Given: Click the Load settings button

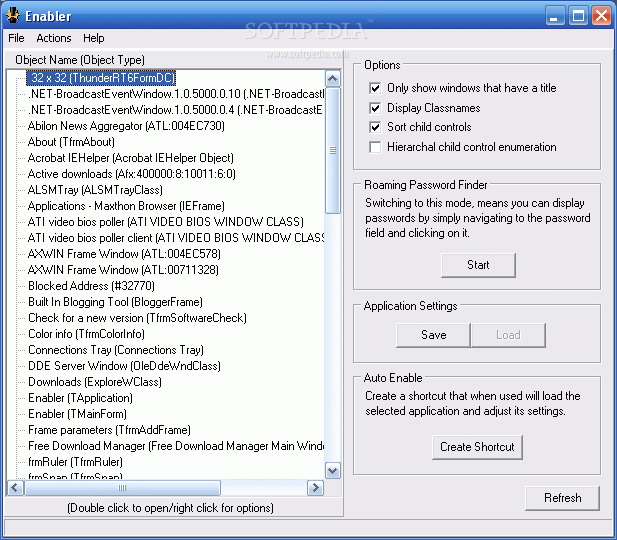Looking at the screenshot, I should tap(508, 335).
